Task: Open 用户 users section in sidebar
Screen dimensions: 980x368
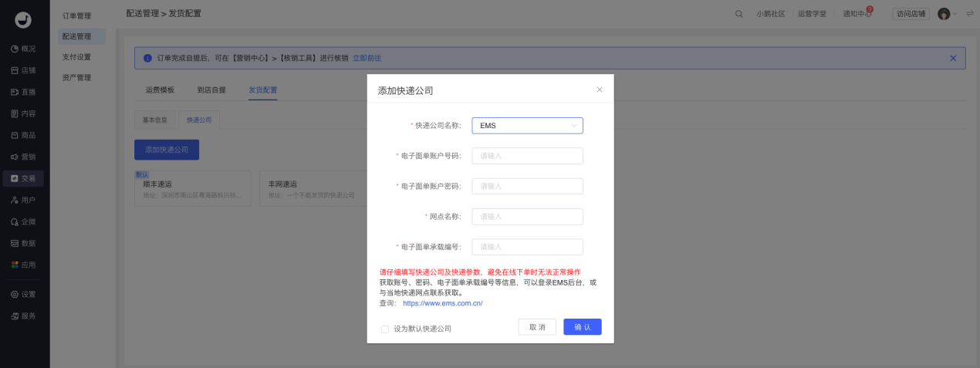Action: (22, 200)
